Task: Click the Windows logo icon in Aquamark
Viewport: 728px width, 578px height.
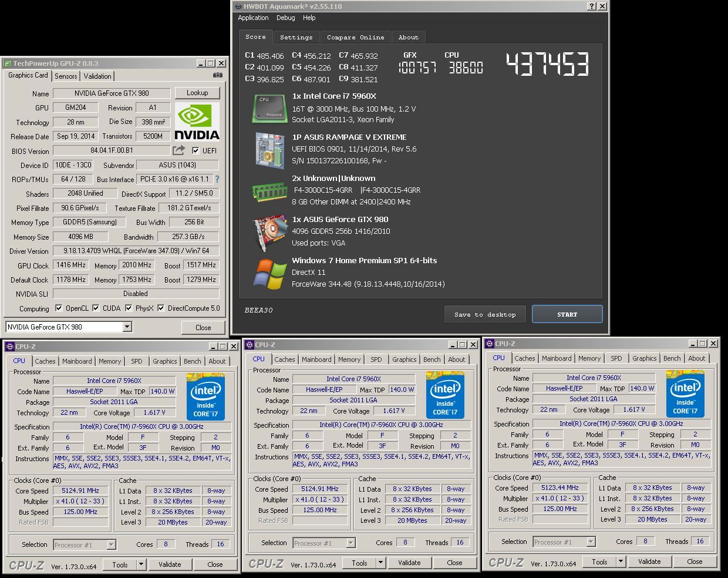Action: (269, 273)
